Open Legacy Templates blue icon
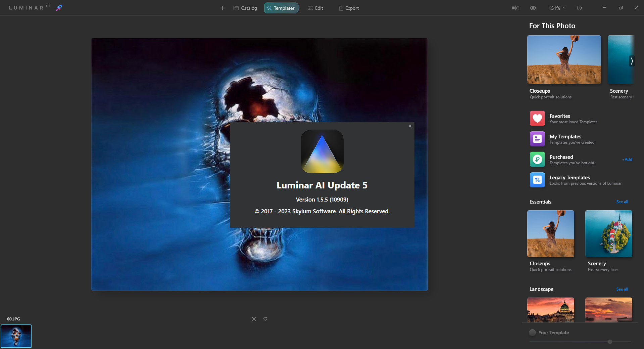 pyautogui.click(x=537, y=180)
